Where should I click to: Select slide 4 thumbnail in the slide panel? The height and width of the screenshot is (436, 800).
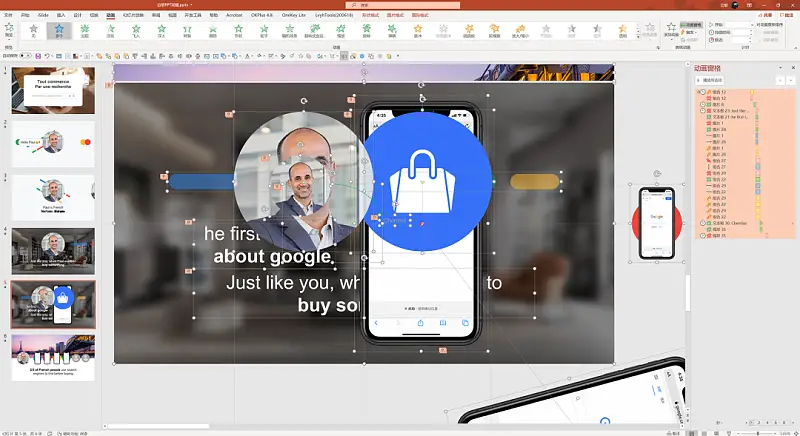tap(53, 251)
